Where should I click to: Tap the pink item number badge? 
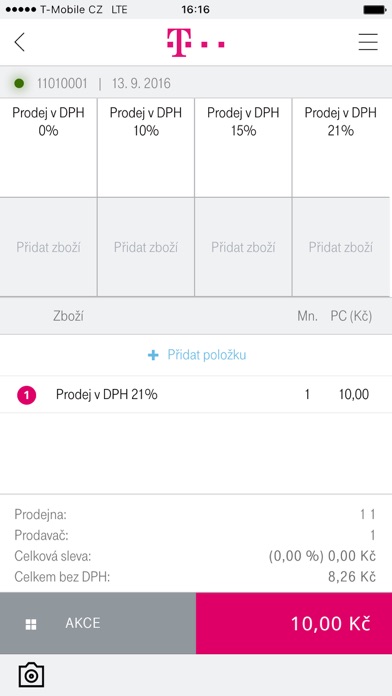[x=27, y=395]
